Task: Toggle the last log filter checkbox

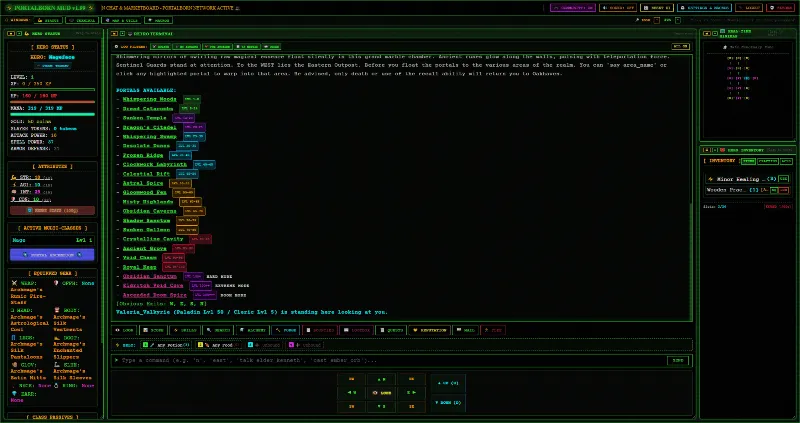Action: click(272, 46)
